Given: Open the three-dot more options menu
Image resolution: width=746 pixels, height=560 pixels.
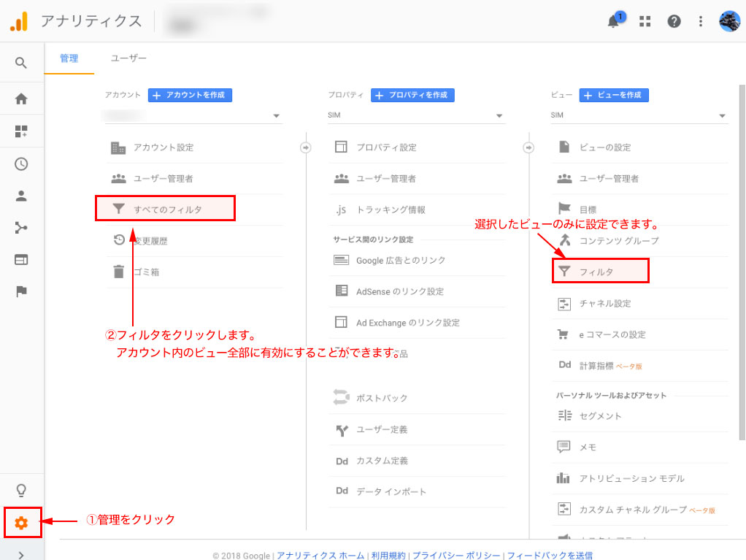Looking at the screenshot, I should [x=700, y=21].
